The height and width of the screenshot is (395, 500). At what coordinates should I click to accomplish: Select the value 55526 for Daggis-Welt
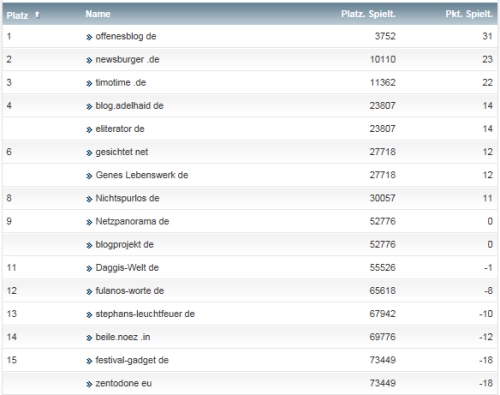pos(382,268)
